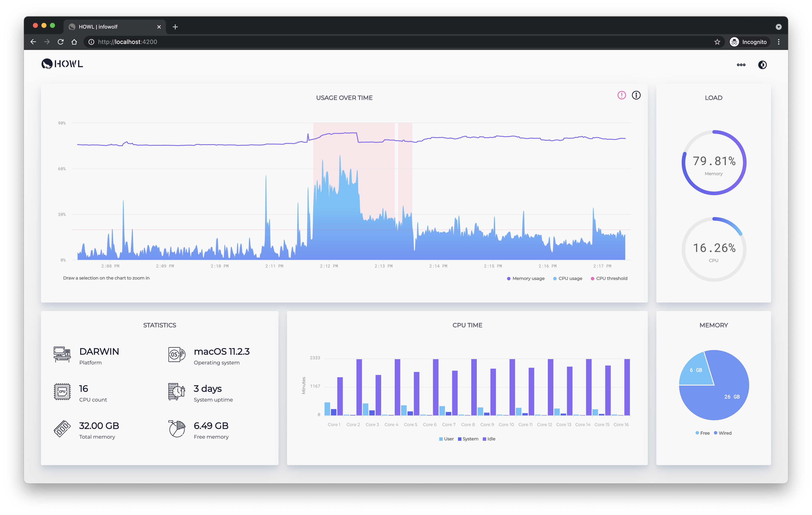Open a new browser tab
812x515 pixels.
tap(175, 27)
